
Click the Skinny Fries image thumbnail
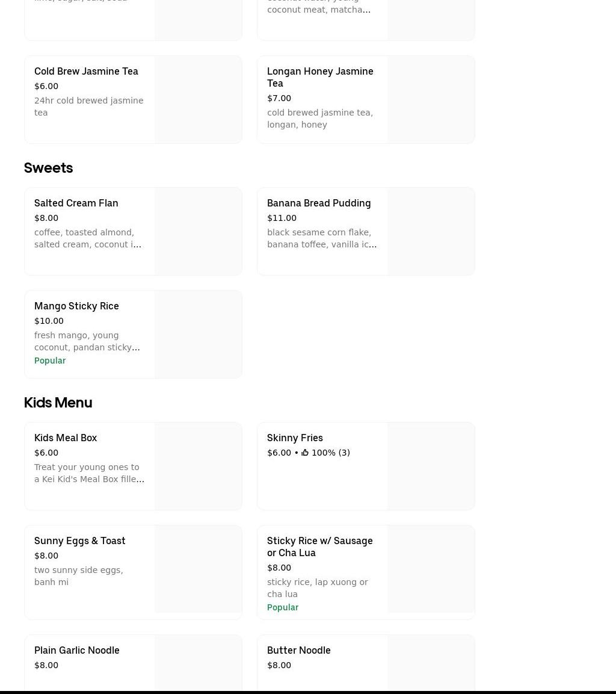(x=431, y=466)
